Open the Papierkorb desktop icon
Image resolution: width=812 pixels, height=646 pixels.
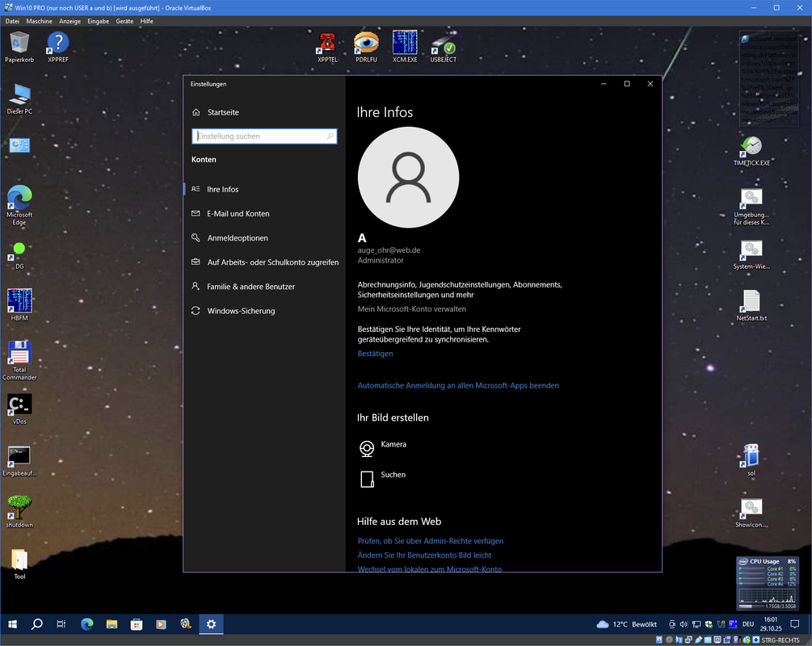tap(19, 47)
